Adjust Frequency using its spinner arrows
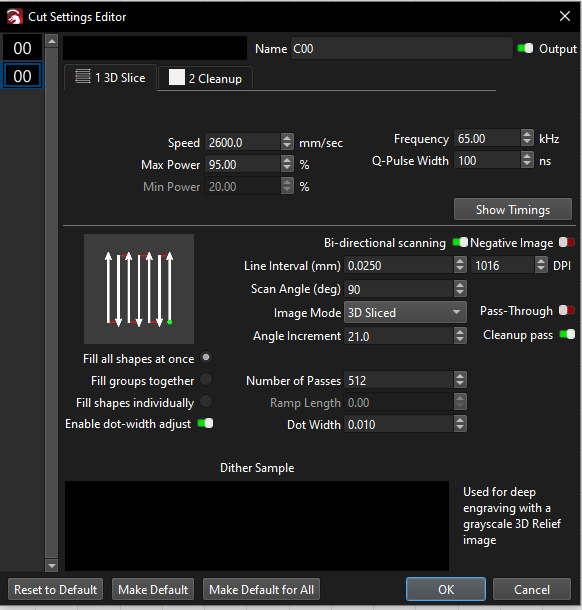Screen dimensions: 582x610 [x=527, y=138]
